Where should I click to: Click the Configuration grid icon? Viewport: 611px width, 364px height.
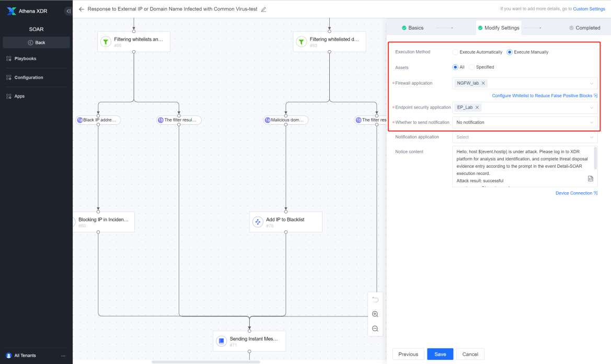pyautogui.click(x=8, y=77)
